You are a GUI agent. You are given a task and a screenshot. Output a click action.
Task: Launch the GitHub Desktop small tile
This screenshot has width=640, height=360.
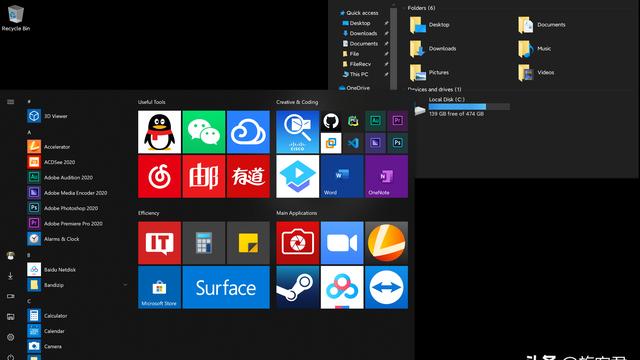pos(331,121)
